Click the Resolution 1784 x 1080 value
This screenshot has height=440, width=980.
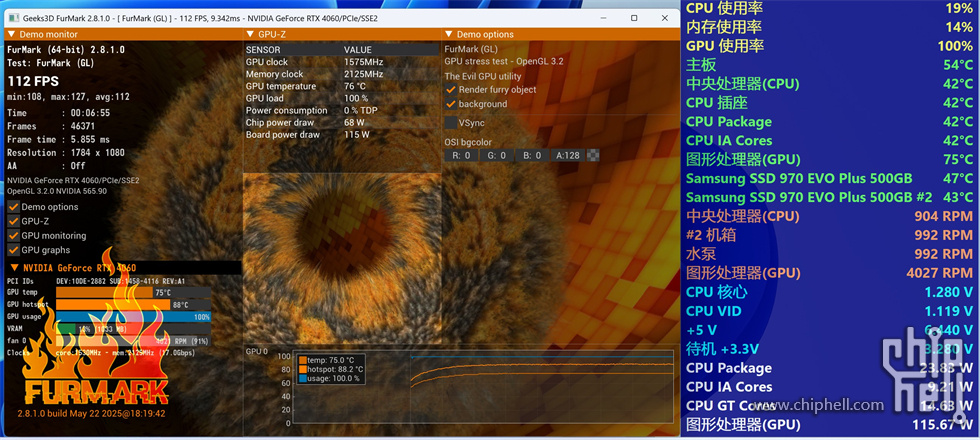[x=97, y=152]
